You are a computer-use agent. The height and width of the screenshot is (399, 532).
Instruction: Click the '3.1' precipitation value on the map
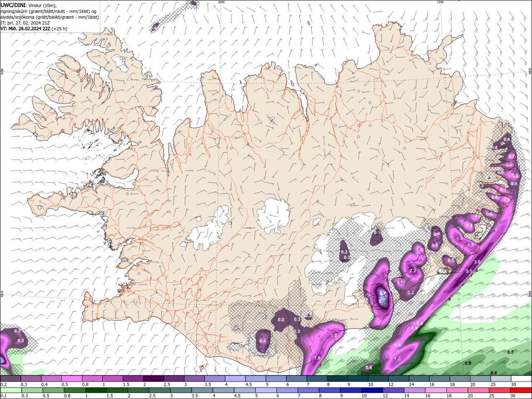(x=468, y=271)
